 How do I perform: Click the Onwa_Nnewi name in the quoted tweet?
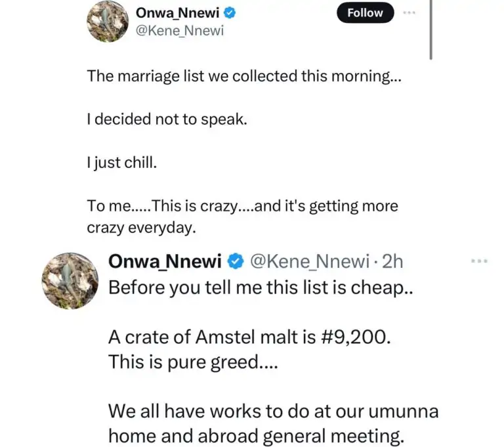coord(165,262)
